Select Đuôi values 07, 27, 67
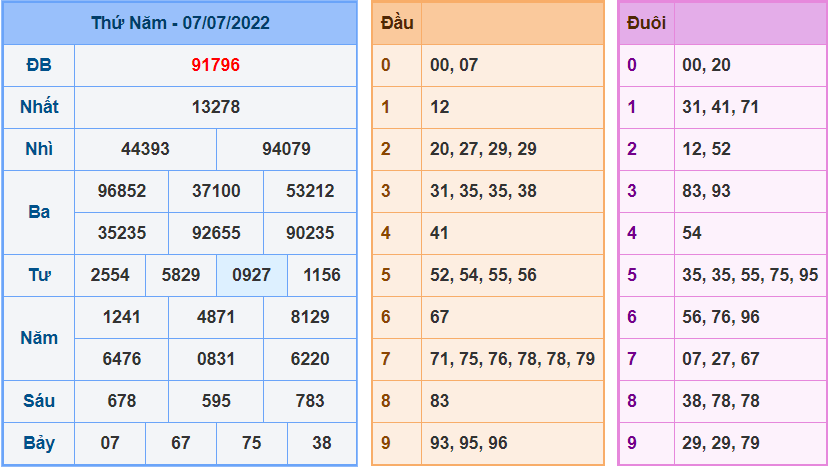 (x=721, y=359)
